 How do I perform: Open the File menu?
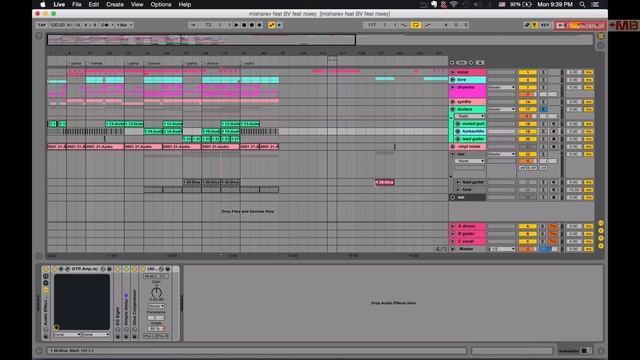77,4
